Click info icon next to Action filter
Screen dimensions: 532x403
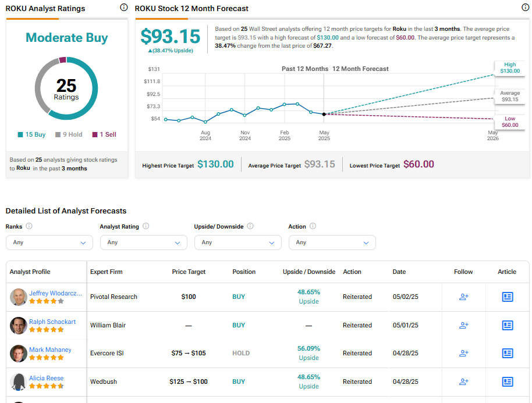(313, 226)
